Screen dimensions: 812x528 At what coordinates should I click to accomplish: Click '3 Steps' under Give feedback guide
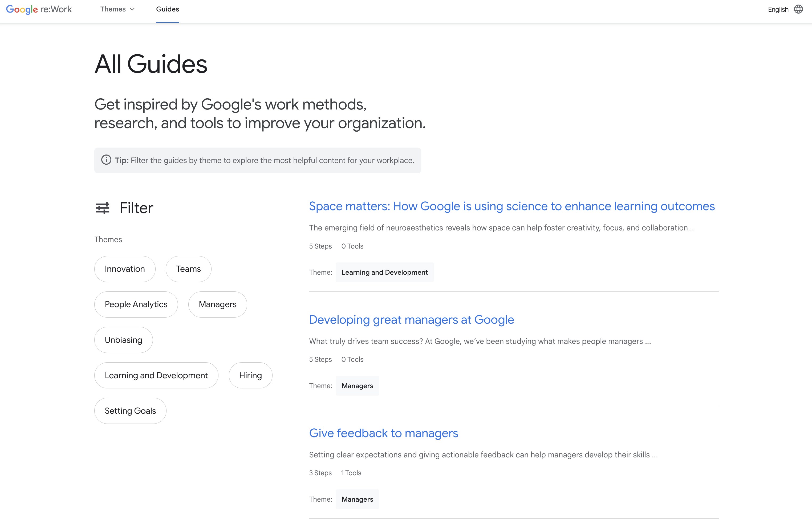(320, 473)
